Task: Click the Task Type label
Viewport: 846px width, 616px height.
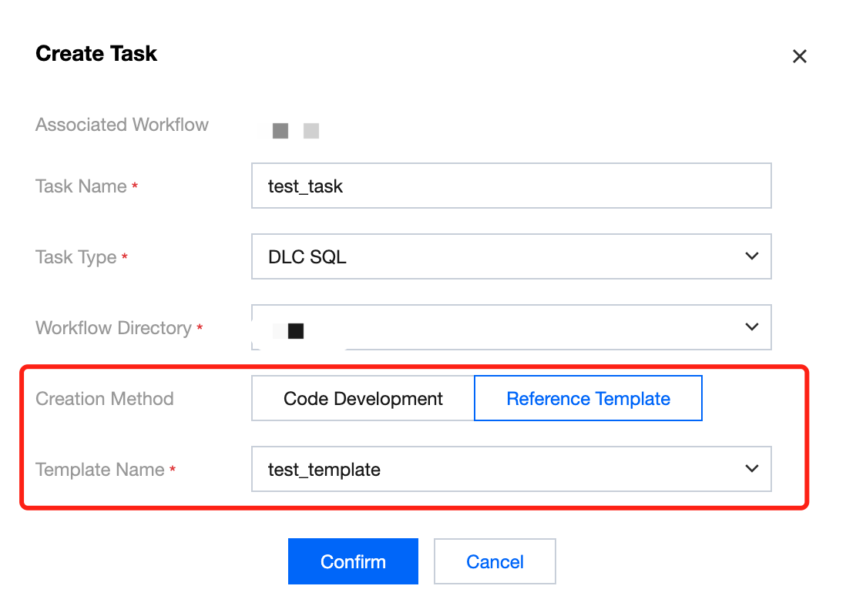Action: pos(76,257)
